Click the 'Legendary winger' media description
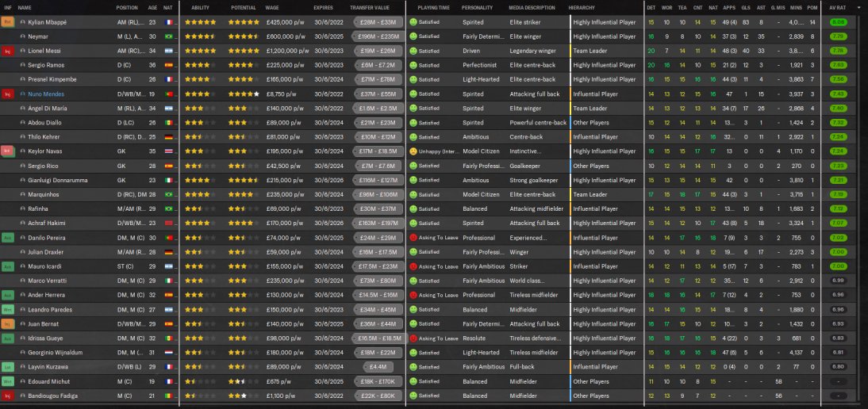 tap(533, 51)
